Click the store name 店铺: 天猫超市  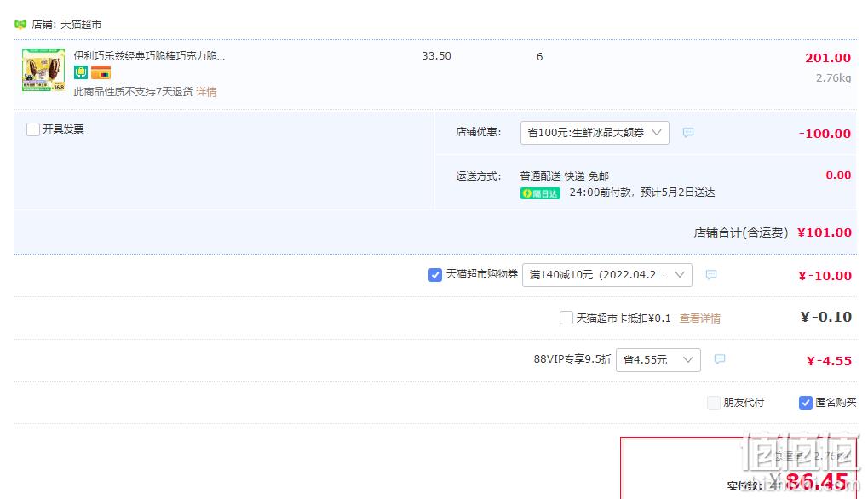[66, 25]
